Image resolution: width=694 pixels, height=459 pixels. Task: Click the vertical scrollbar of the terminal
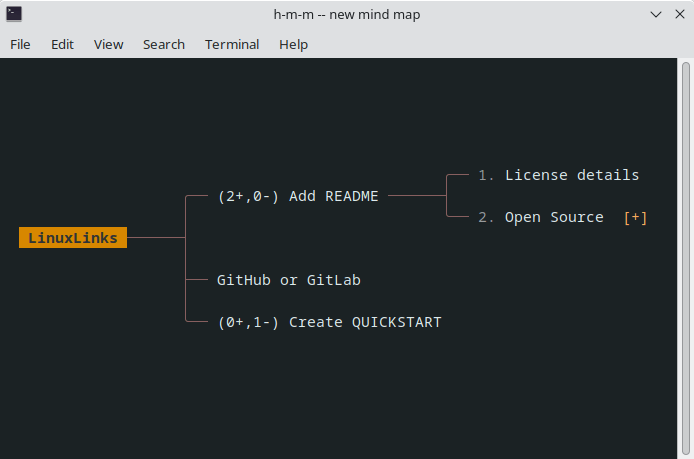coord(686,250)
